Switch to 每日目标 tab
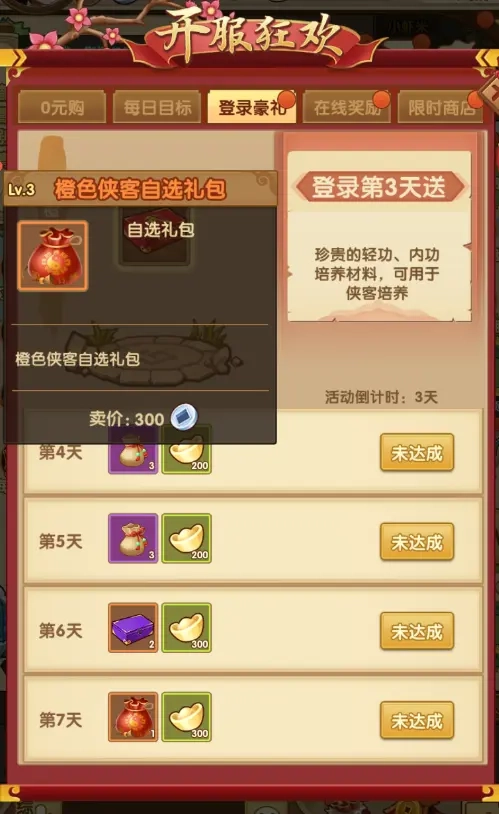Image resolution: width=499 pixels, height=814 pixels. point(157,107)
